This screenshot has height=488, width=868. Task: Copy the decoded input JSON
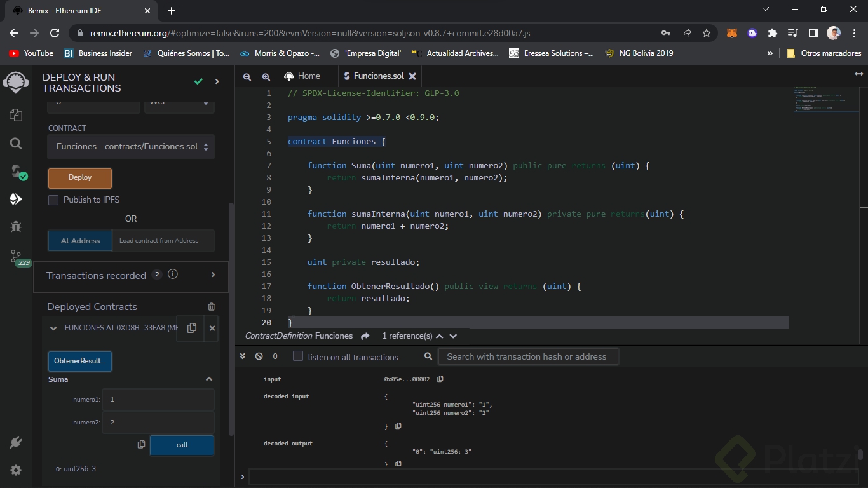pos(398,426)
